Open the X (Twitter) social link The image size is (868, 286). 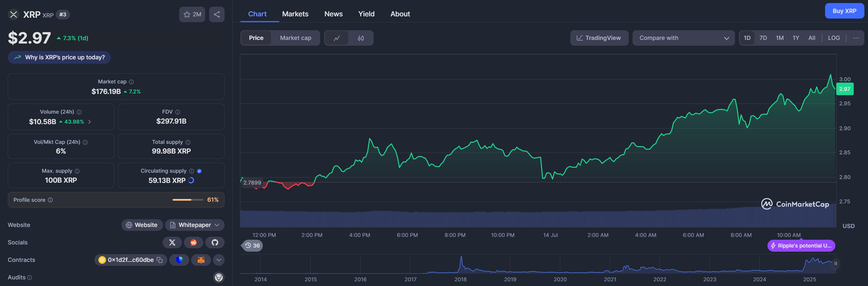tap(172, 242)
